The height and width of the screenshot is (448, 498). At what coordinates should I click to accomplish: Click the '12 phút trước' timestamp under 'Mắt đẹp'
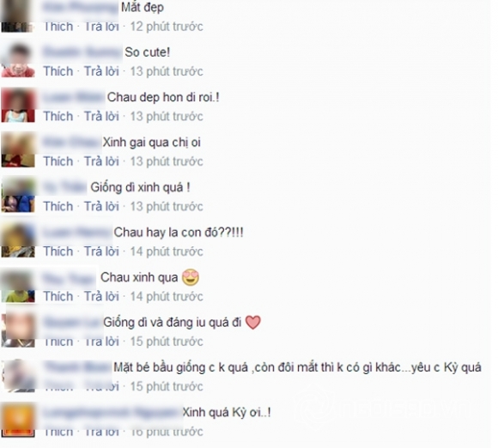click(167, 27)
